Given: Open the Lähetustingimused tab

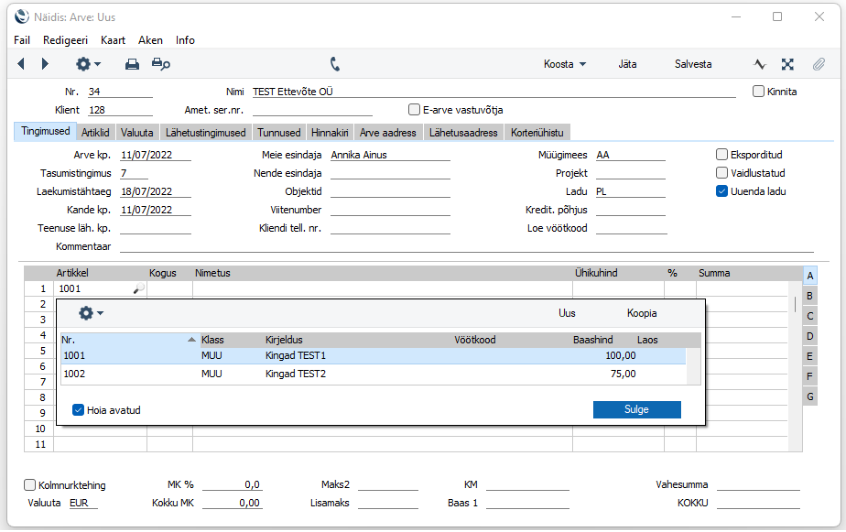Looking at the screenshot, I should pos(206,133).
